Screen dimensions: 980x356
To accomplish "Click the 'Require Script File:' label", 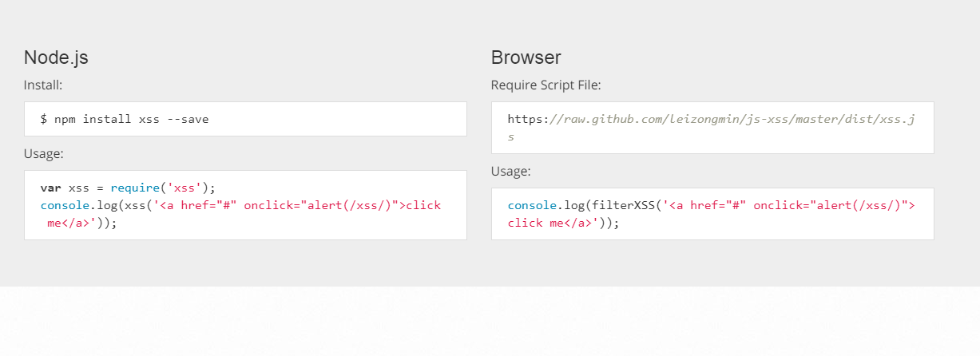I will [546, 85].
